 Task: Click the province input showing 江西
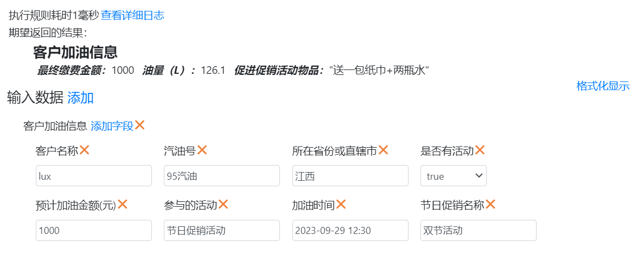[350, 176]
